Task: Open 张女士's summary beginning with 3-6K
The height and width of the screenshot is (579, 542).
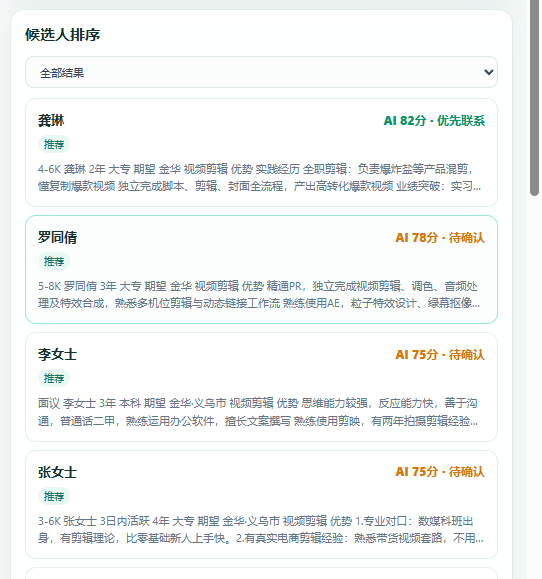Action: [x=261, y=530]
